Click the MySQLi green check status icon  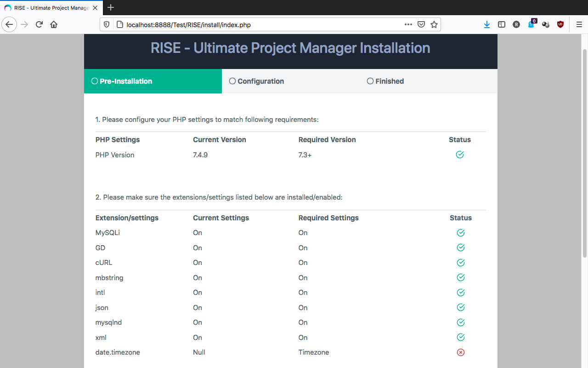tap(461, 233)
